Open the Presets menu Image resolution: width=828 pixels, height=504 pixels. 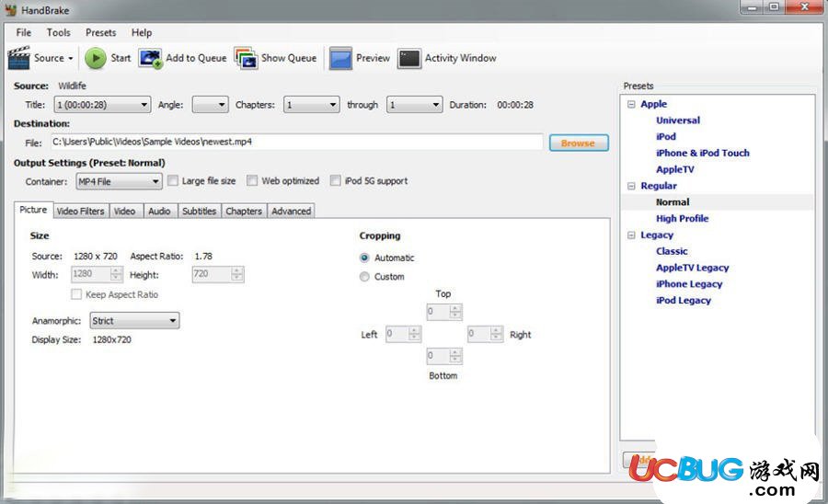pos(101,33)
